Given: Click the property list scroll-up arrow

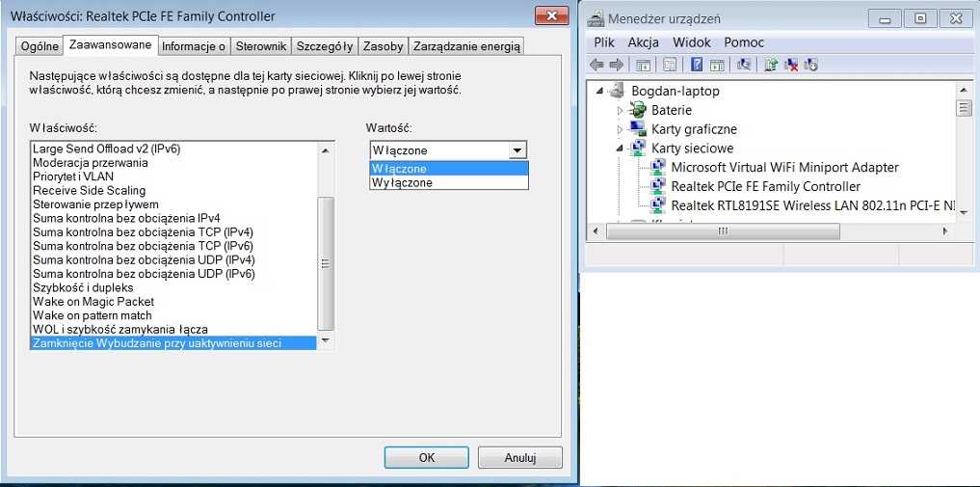Looking at the screenshot, I should tap(325, 150).
